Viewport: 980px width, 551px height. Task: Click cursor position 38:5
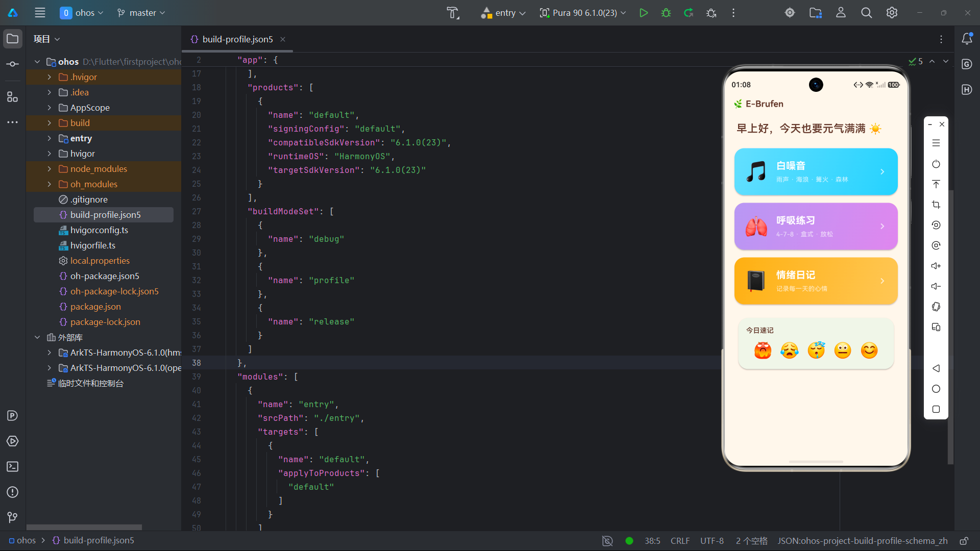click(x=652, y=541)
